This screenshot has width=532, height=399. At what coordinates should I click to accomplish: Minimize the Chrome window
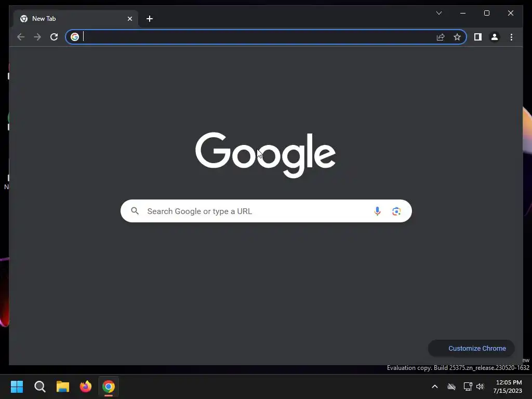click(x=463, y=13)
